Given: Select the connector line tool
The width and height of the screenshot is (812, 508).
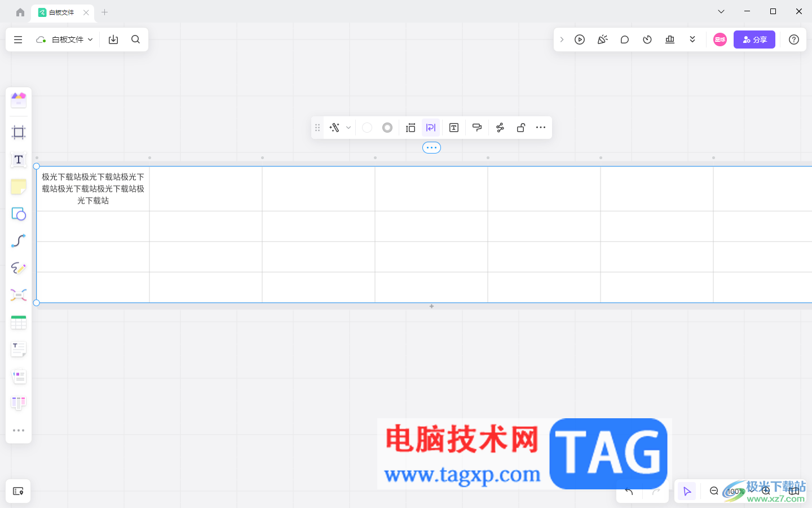Looking at the screenshot, I should (x=19, y=241).
